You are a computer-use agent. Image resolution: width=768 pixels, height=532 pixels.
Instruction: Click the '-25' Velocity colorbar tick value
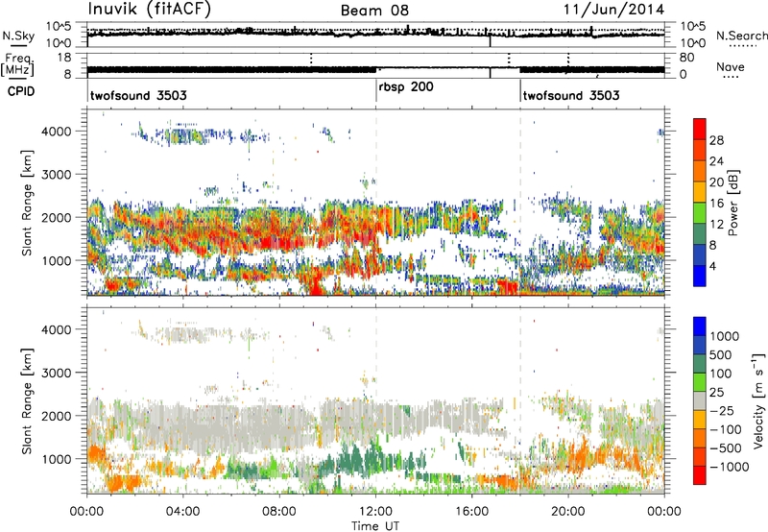click(723, 410)
